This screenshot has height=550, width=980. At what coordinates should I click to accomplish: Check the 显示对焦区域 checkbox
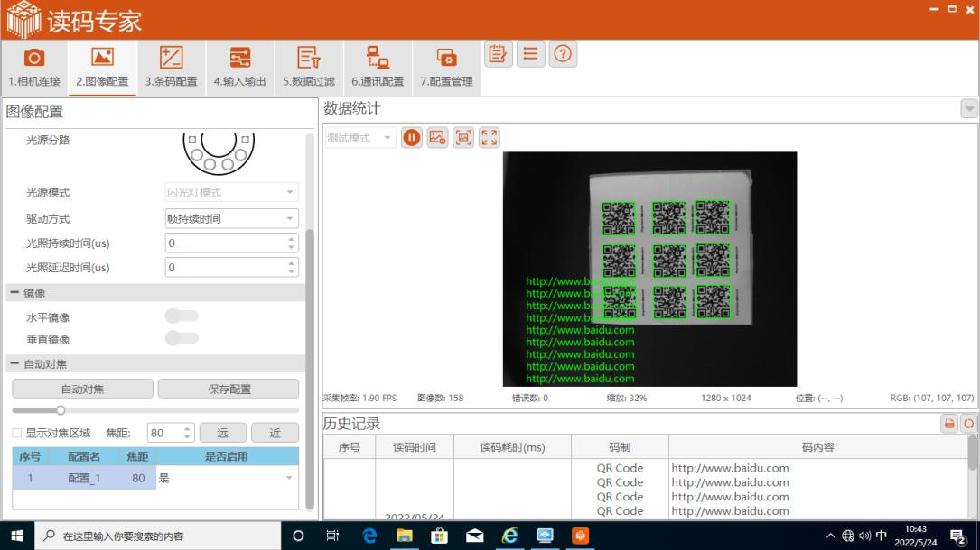[16, 433]
